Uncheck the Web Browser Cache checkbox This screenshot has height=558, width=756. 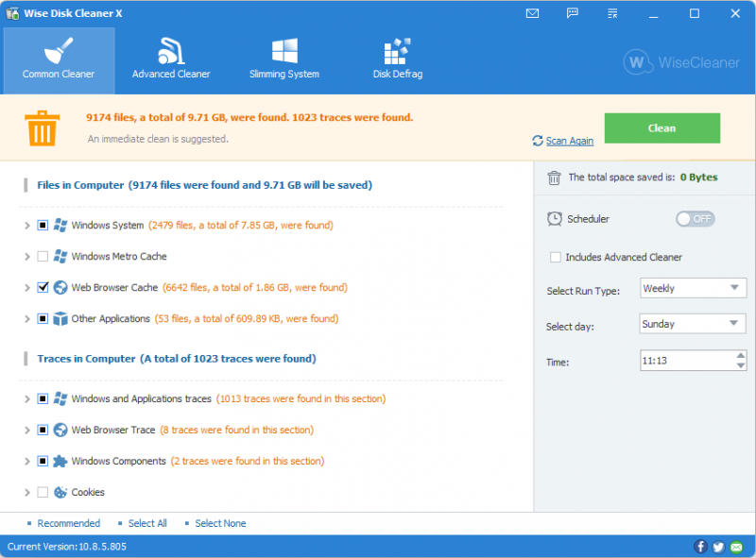pos(43,288)
